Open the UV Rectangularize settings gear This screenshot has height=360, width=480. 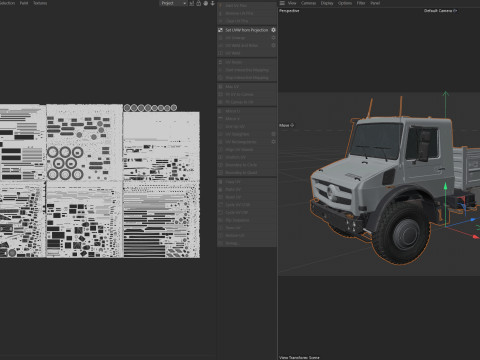click(273, 142)
